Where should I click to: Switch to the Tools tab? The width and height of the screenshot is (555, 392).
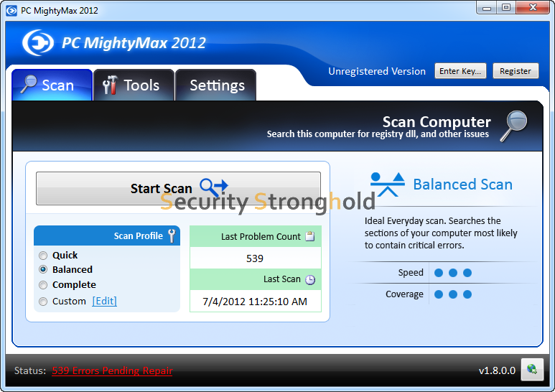[134, 85]
